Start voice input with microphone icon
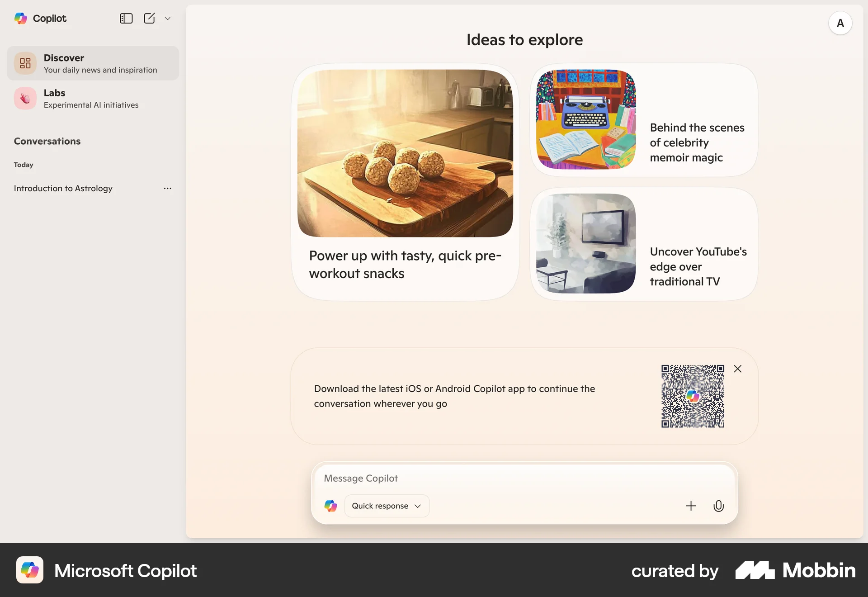This screenshot has width=868, height=597. [718, 506]
